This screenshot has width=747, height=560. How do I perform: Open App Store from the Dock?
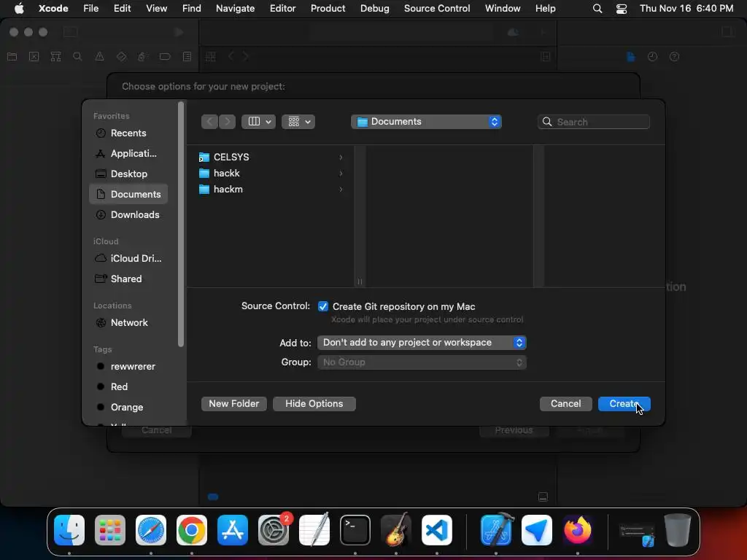233,529
